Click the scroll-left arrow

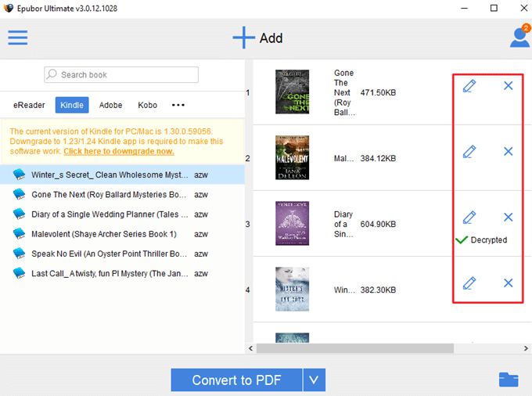250,348
